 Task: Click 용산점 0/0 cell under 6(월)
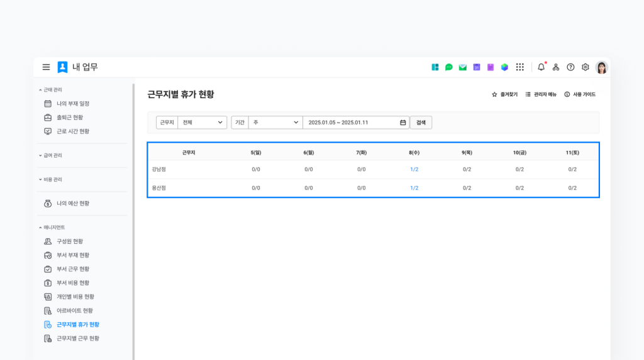(308, 188)
